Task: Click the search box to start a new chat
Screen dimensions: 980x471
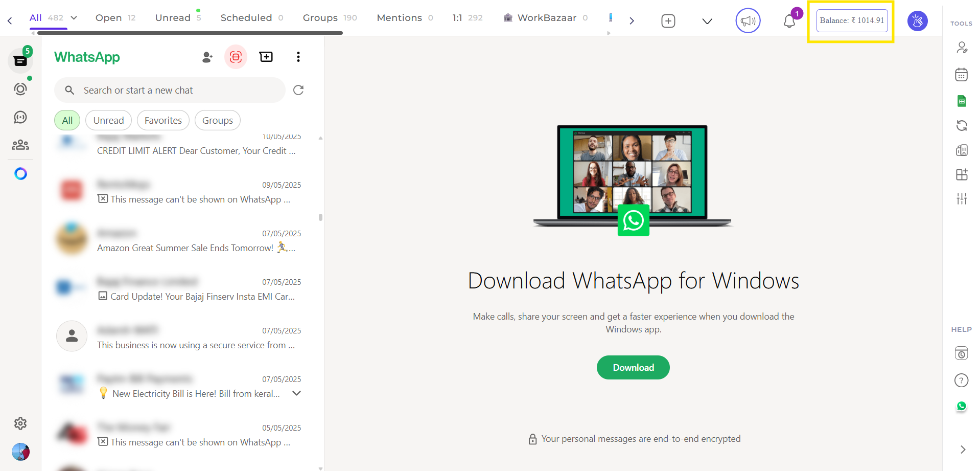Action: coord(170,90)
